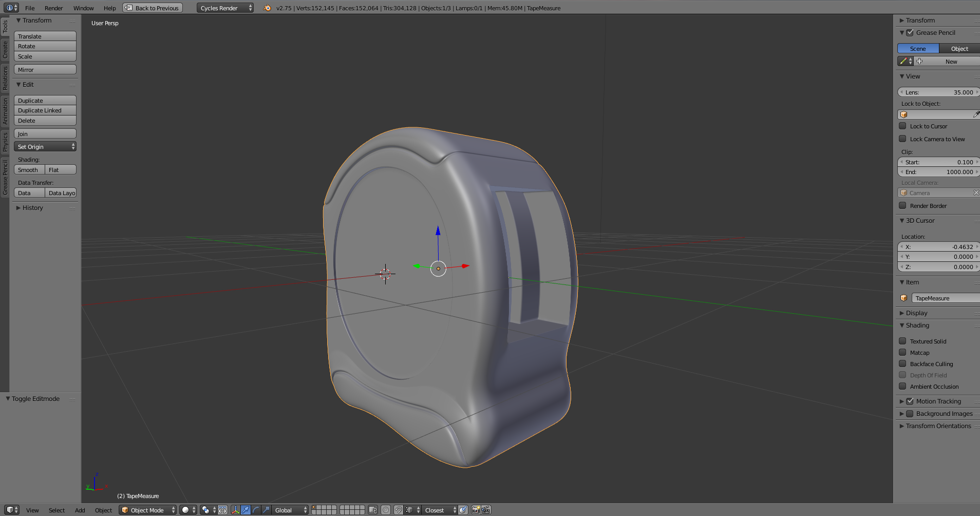
Task: Enable Ambient Occlusion checkbox
Action: tap(902, 386)
